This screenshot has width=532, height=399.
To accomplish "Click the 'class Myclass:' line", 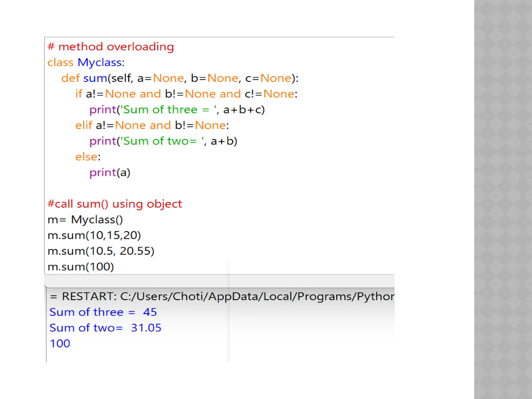I will click(x=86, y=63).
